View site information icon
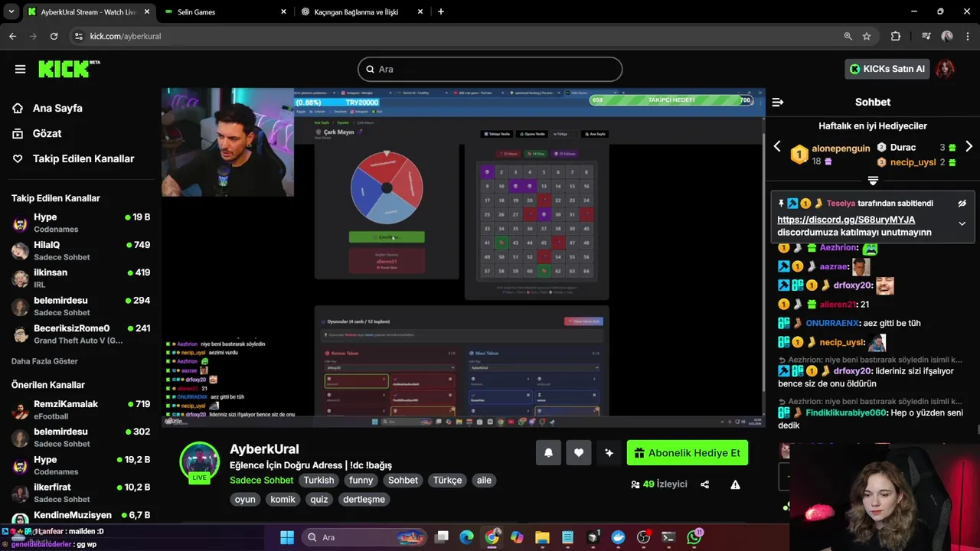 coord(78,36)
